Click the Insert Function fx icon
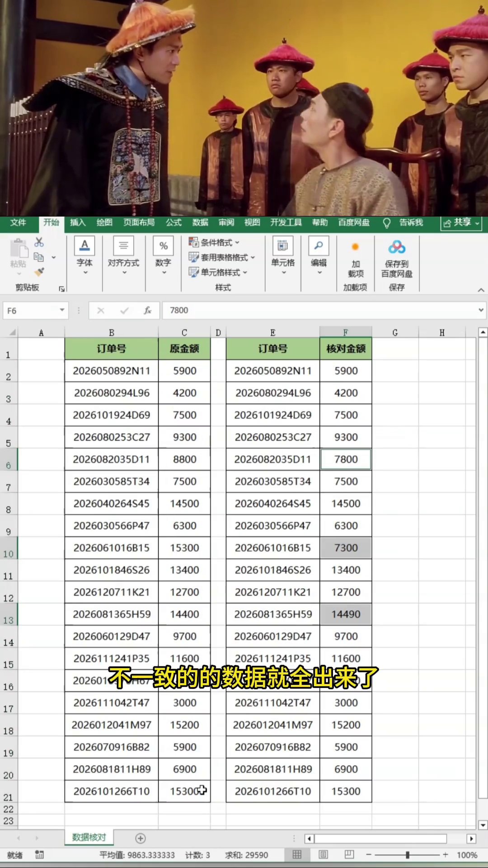The height and width of the screenshot is (868, 488). click(147, 311)
